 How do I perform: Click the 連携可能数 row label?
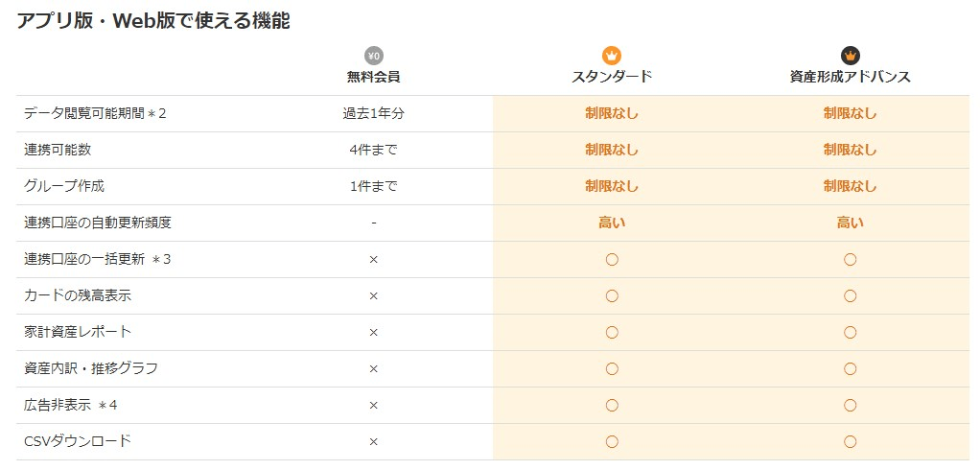point(58,150)
